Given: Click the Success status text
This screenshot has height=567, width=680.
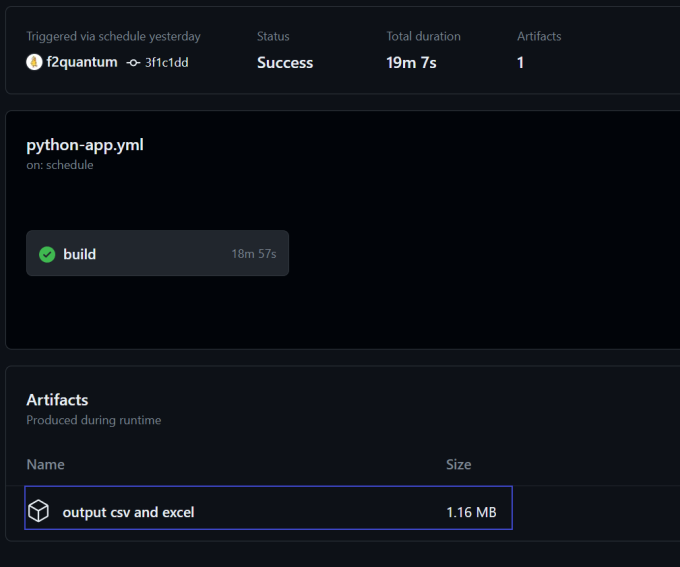Looking at the screenshot, I should (285, 62).
